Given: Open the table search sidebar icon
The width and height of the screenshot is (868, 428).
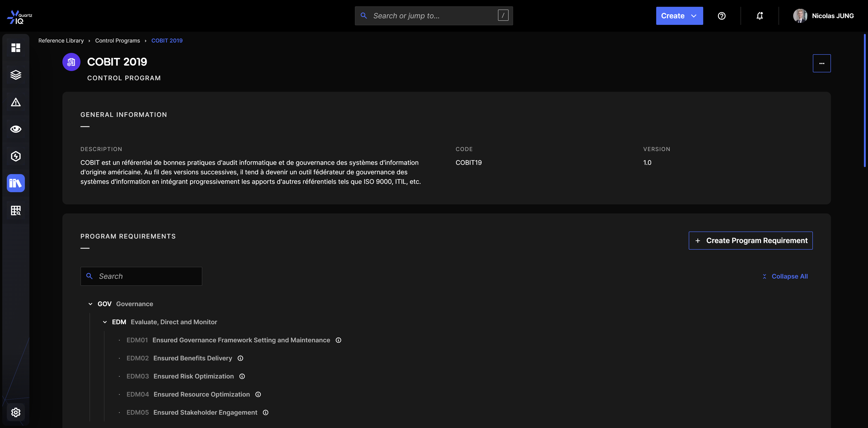Looking at the screenshot, I should pyautogui.click(x=16, y=211).
